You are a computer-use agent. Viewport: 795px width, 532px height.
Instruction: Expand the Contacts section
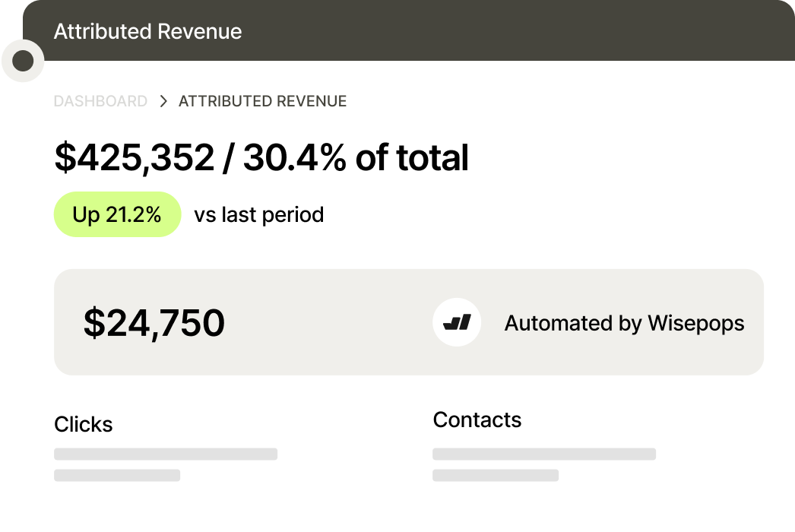477,419
